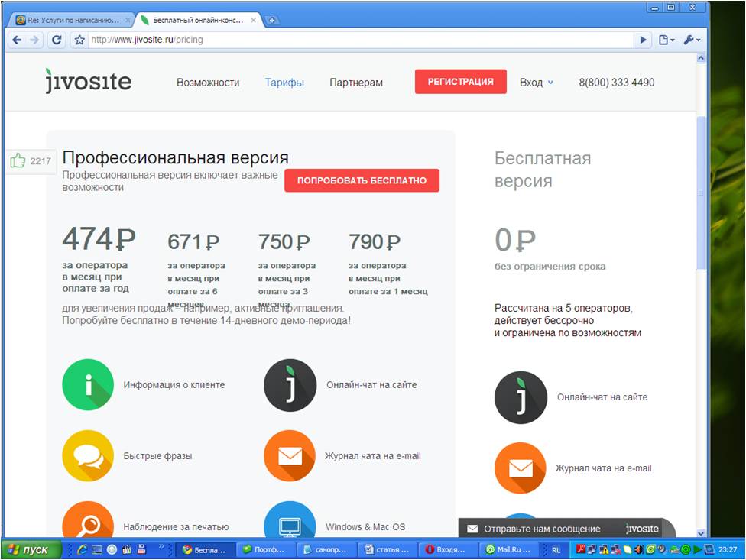The width and height of the screenshot is (746, 560).
Task: Open the Партнерам menu item
Action: point(356,83)
